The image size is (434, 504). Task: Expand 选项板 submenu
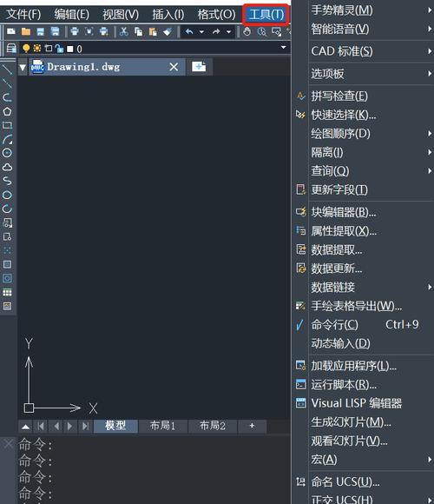[364, 74]
